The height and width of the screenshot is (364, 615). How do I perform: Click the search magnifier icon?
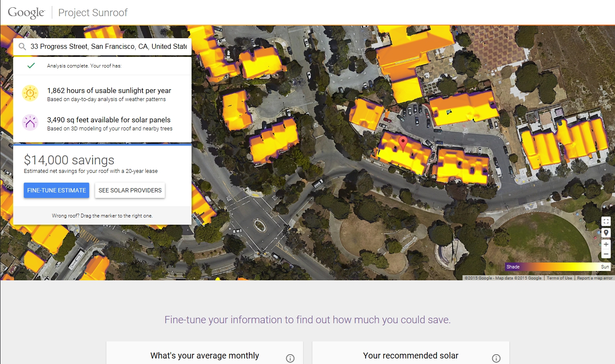pyautogui.click(x=22, y=46)
